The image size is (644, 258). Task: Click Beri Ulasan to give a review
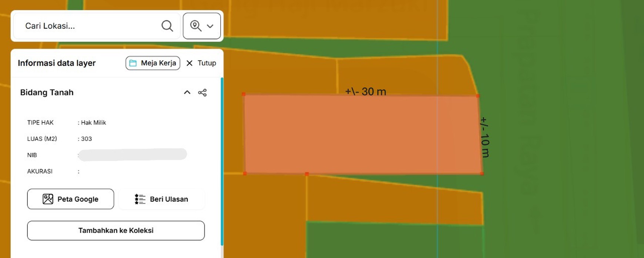pos(161,199)
